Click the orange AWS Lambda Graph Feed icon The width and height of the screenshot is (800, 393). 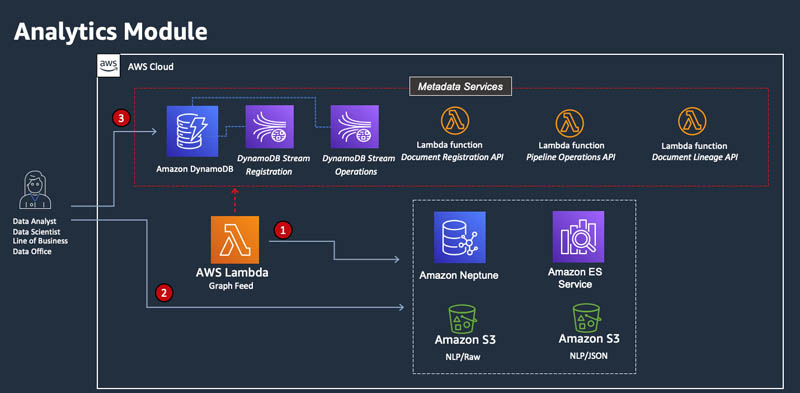(235, 240)
